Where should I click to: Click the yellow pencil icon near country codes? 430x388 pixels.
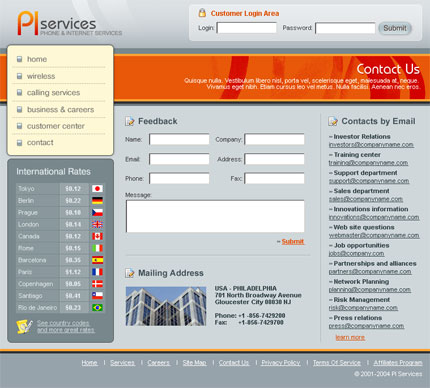click(x=24, y=327)
